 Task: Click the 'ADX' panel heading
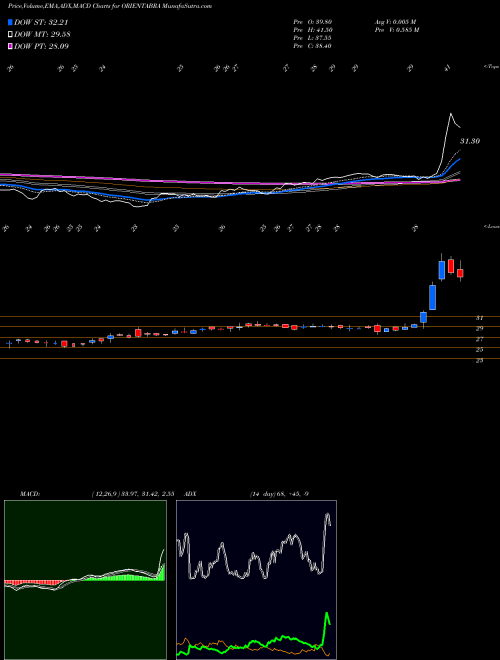click(191, 494)
